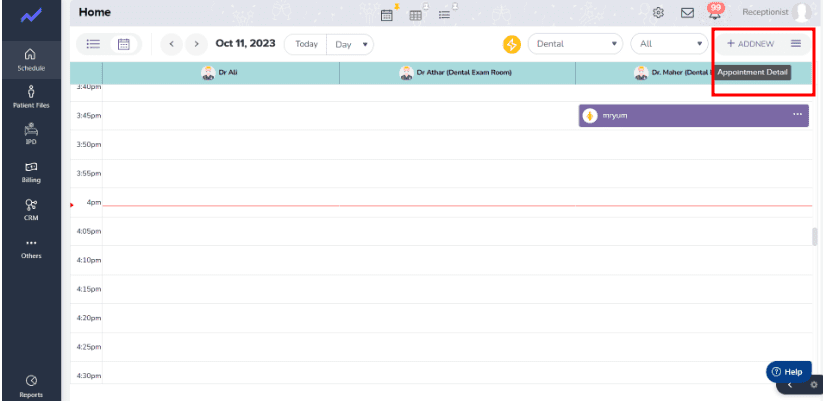Viewport: 823px width, 401px height.
Task: Click the orange lightning quick-action icon
Action: click(x=512, y=44)
